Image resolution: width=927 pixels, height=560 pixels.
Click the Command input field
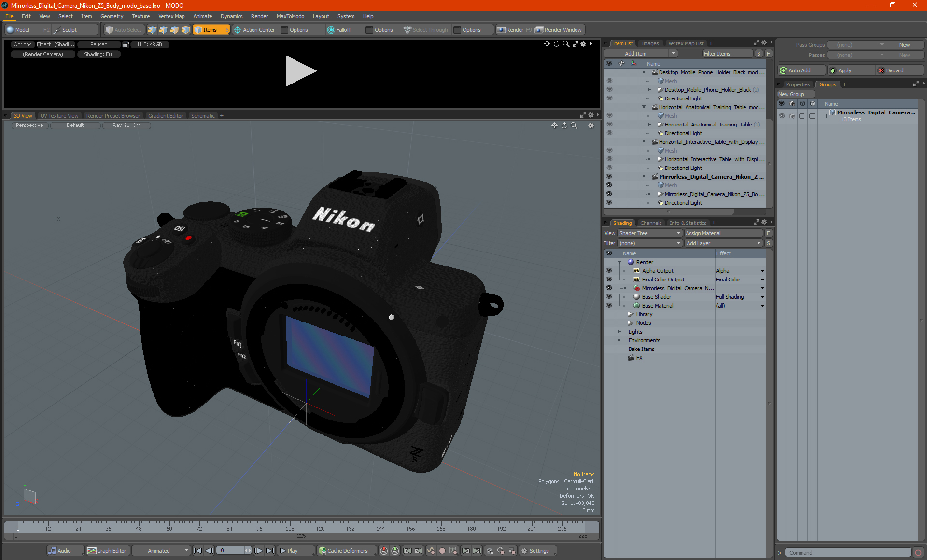(847, 553)
